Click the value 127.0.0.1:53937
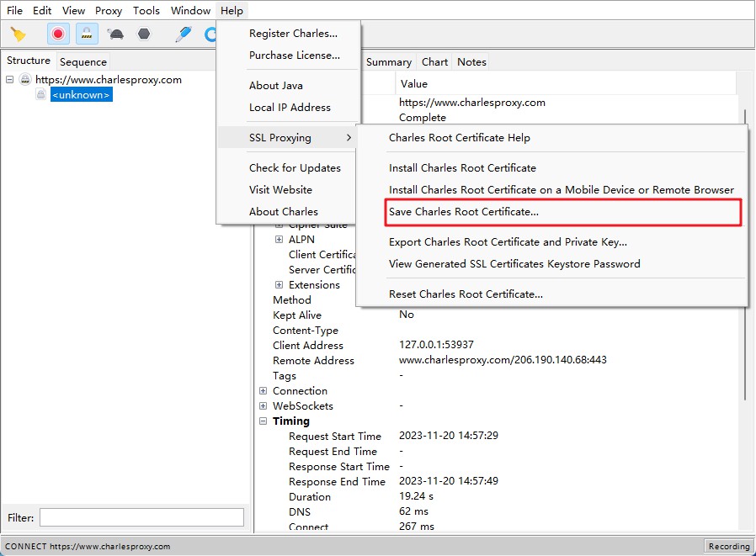Screen dimensions: 756x556 pyautogui.click(x=436, y=345)
